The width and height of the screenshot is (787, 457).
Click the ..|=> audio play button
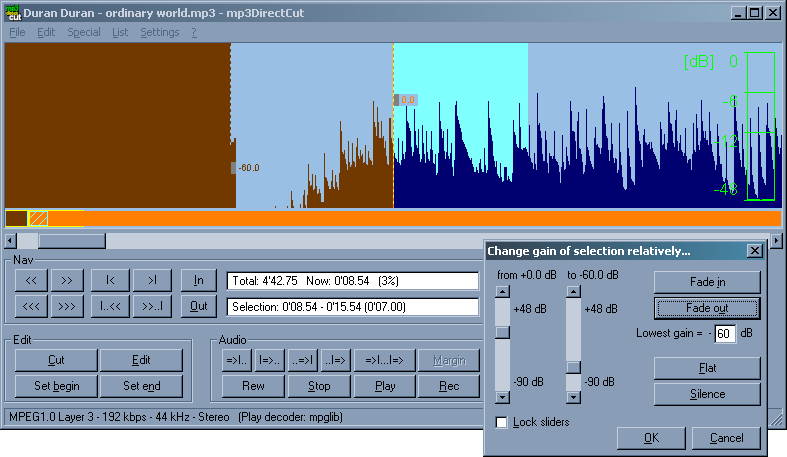coord(336,360)
